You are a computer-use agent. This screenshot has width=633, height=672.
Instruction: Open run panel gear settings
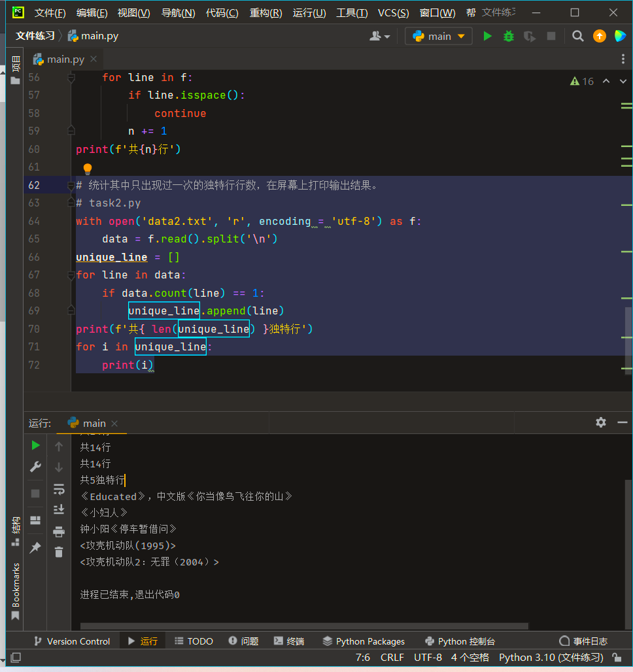(x=601, y=422)
